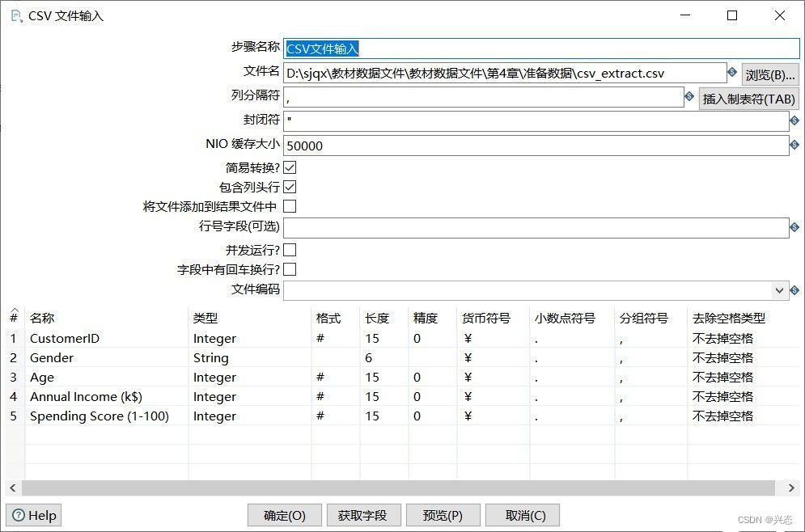
Task: Click length cell 6 in Gender row
Action: pos(384,357)
